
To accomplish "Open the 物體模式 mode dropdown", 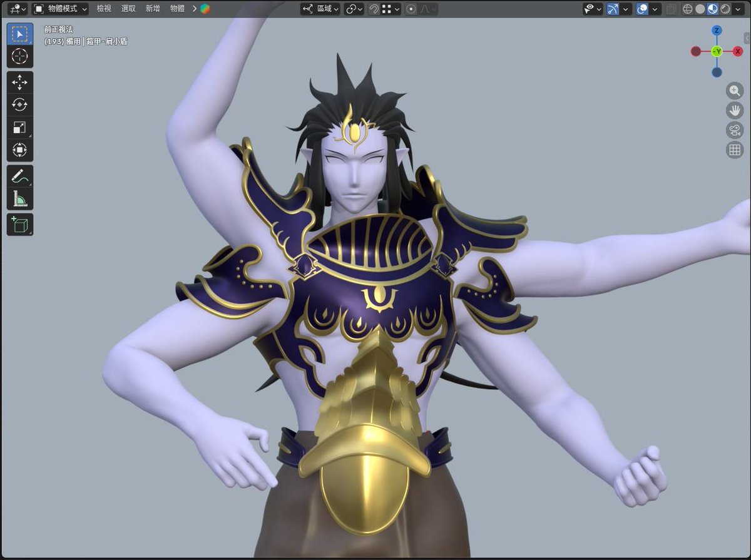I will pos(61,9).
